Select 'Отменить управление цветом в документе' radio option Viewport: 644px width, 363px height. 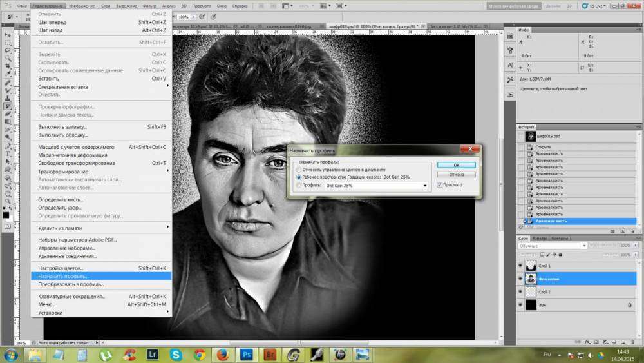tap(298, 170)
